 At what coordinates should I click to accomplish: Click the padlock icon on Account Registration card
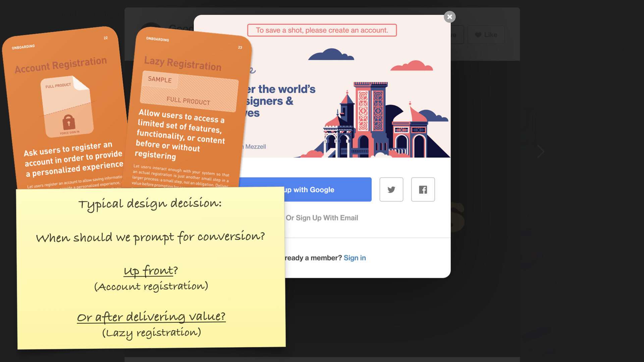tap(69, 122)
